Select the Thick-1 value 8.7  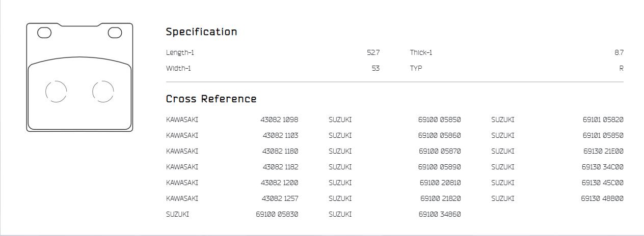[x=619, y=52]
